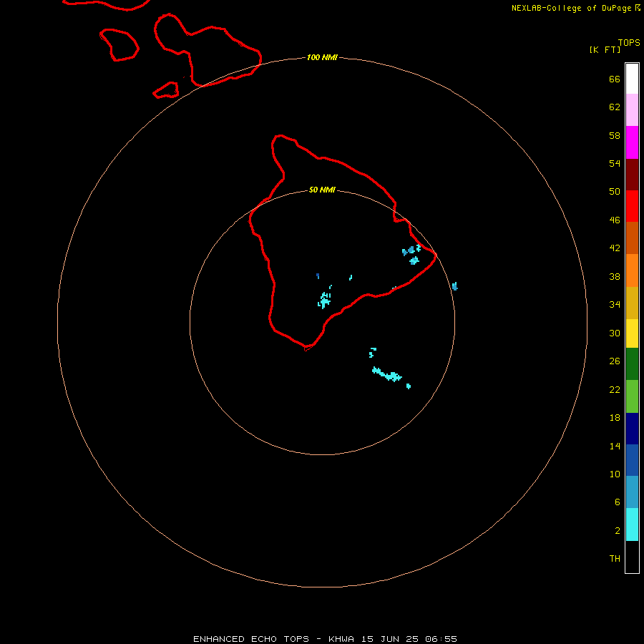Viewport: 644px width, 644px height.
Task: Click the black TH threshold swatch
Action: pos(632,557)
